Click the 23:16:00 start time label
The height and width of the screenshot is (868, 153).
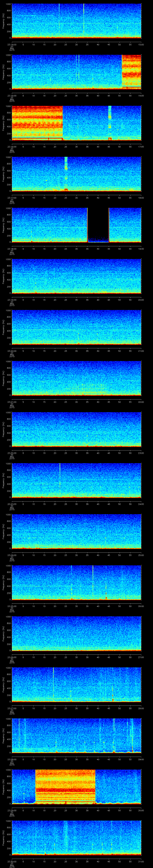tap(12, 146)
